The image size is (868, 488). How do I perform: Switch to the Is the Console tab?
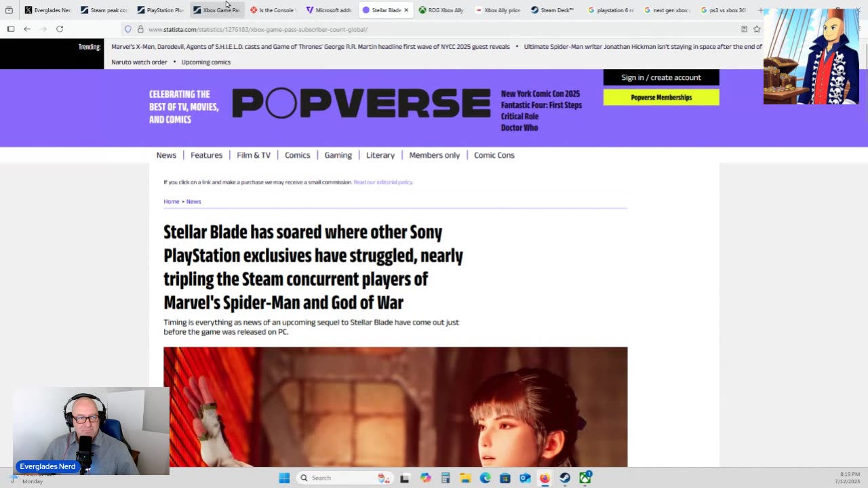coord(272,10)
